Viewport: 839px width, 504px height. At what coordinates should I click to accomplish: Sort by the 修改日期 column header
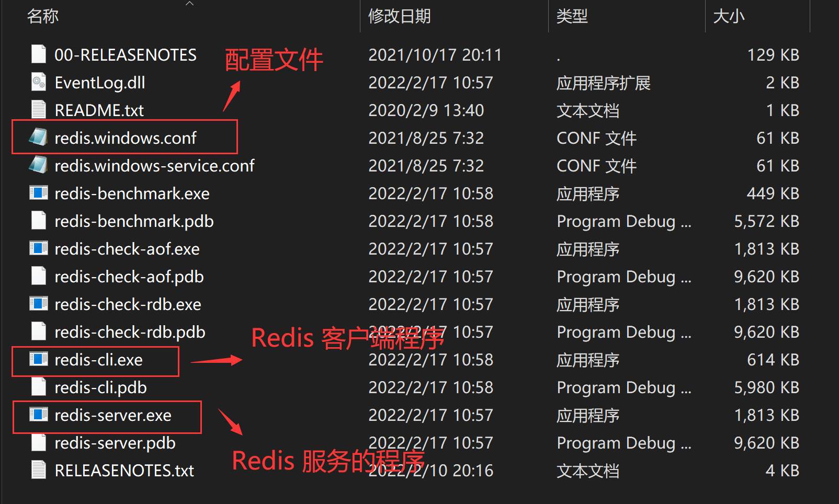coord(400,16)
